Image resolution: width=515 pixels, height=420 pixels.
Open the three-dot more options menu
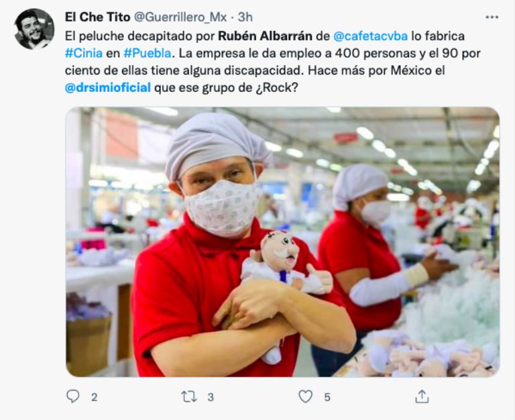(492, 17)
